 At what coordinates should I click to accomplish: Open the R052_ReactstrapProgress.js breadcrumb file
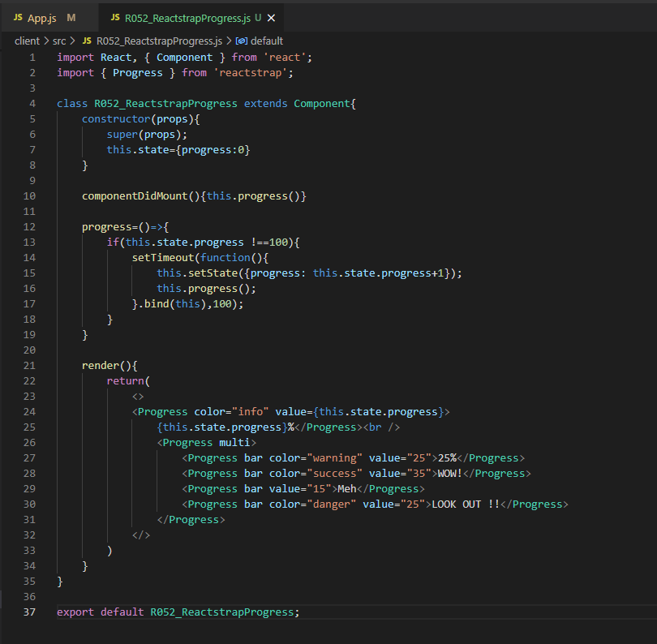click(x=159, y=41)
